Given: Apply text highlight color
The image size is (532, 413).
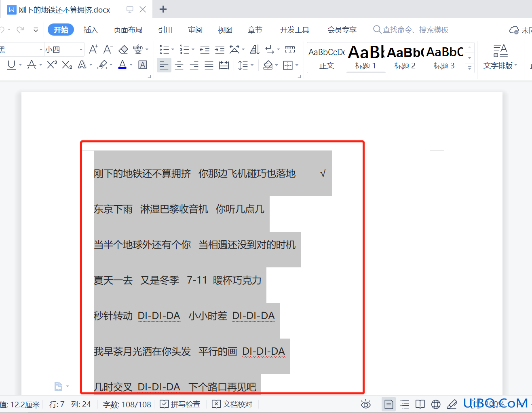Looking at the screenshot, I should pyautogui.click(x=102, y=65).
